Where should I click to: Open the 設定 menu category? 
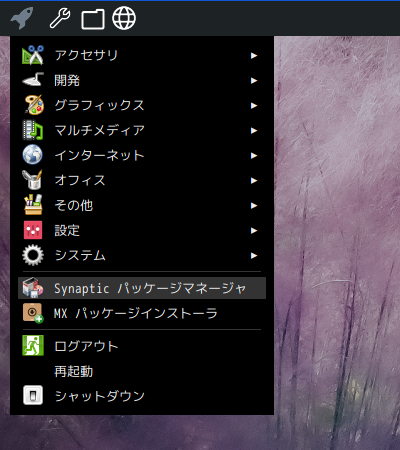coord(142,230)
